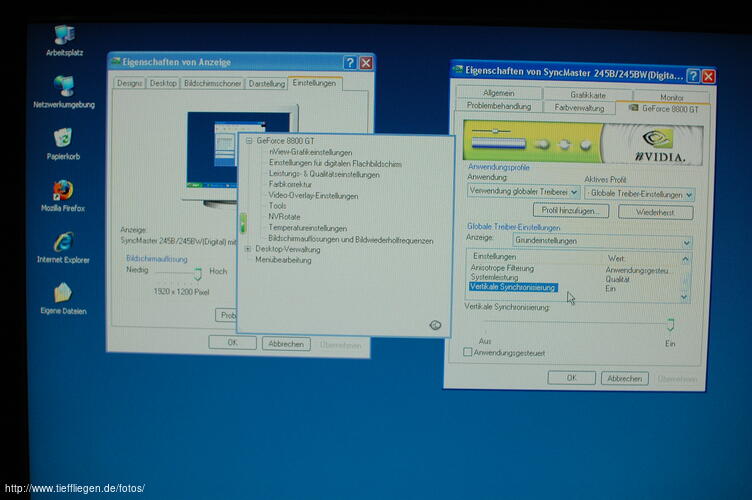Image resolution: width=752 pixels, height=500 pixels.
Task: Open the Farbverwaltung tab
Action: coord(579,108)
